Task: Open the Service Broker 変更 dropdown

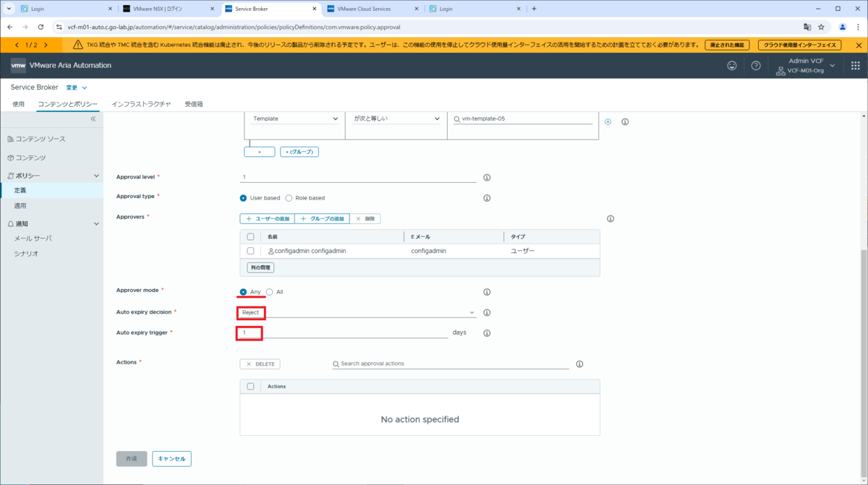Action: point(77,87)
